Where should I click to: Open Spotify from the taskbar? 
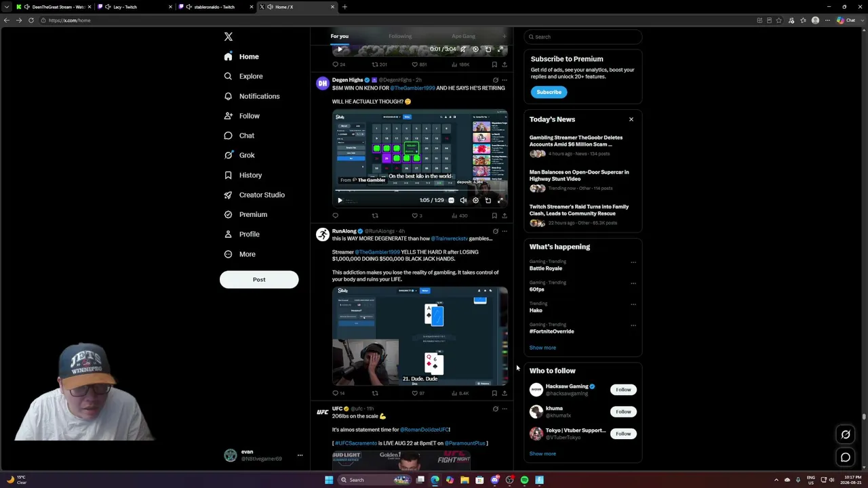[x=524, y=480]
